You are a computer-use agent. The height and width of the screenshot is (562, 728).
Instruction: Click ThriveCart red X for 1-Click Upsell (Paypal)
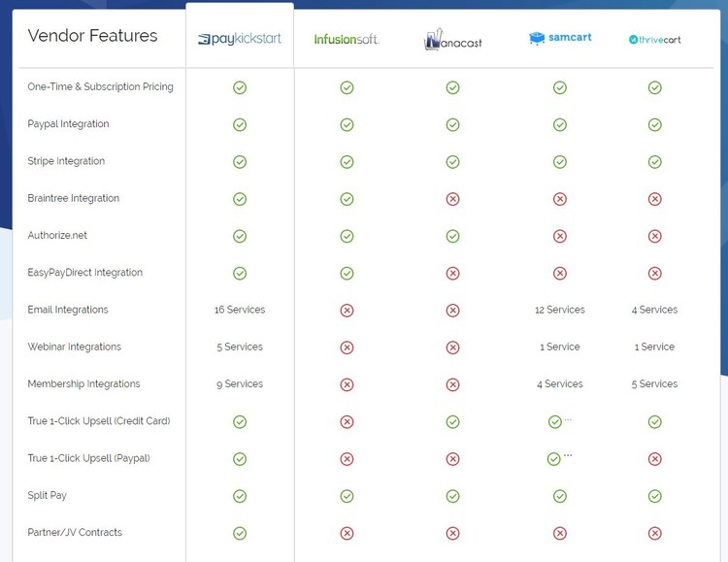point(654,459)
